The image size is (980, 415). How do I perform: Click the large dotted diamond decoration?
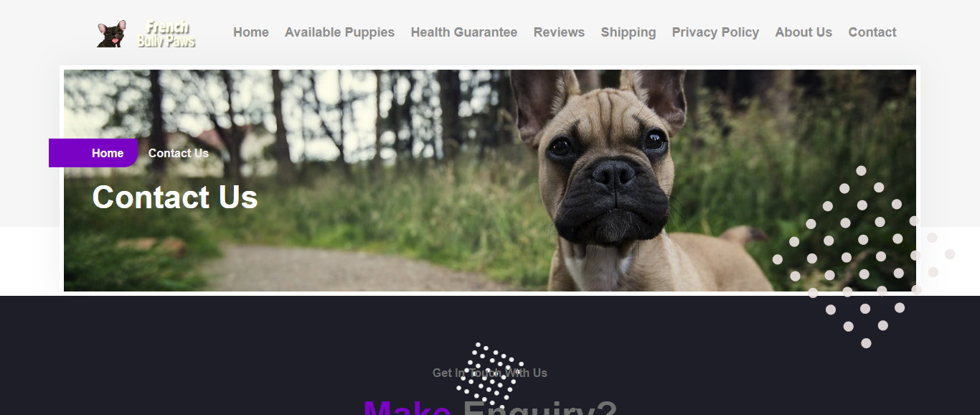pos(864,257)
